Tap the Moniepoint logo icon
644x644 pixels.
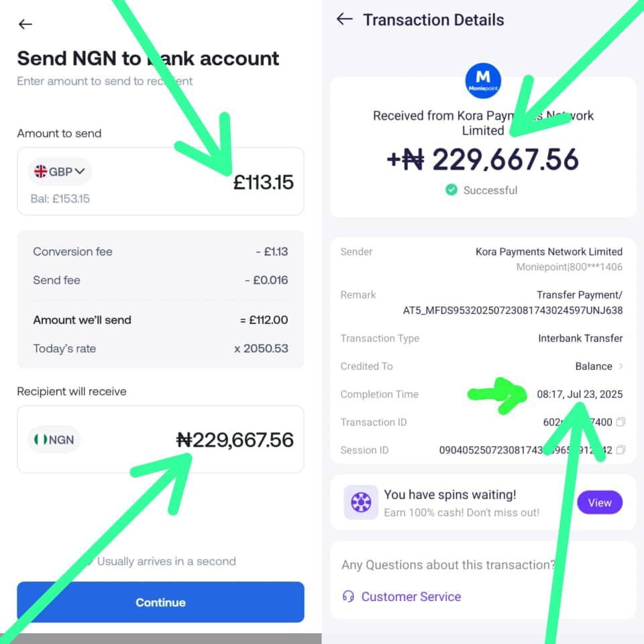483,80
